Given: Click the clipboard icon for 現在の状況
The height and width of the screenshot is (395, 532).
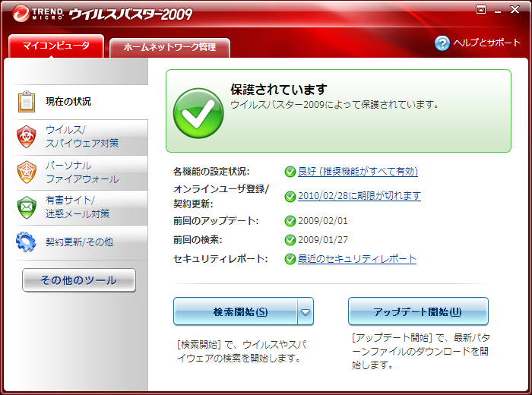Looking at the screenshot, I should pyautogui.click(x=27, y=102).
